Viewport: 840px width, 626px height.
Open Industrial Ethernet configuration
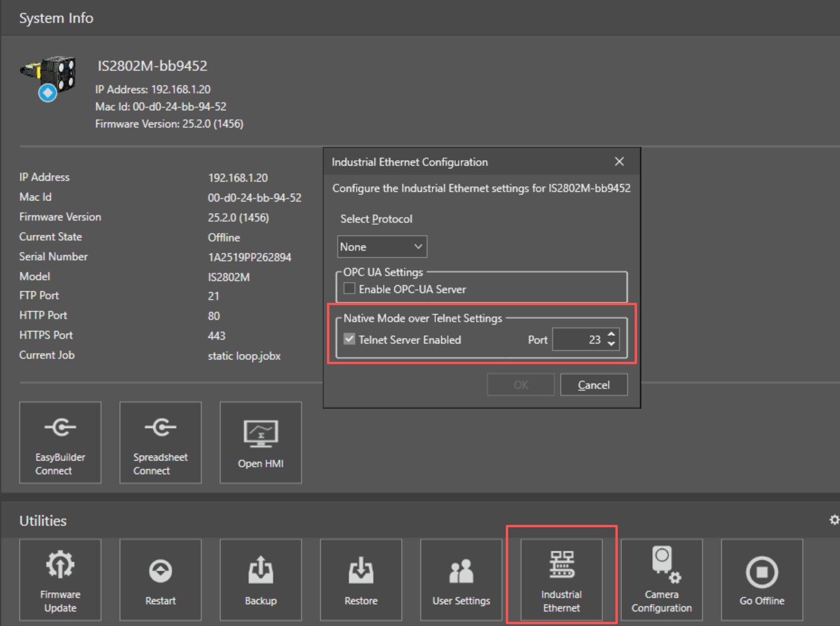point(561,579)
